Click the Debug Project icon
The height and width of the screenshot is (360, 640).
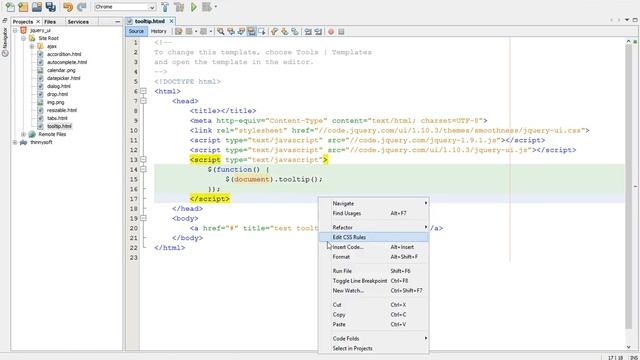[207, 7]
